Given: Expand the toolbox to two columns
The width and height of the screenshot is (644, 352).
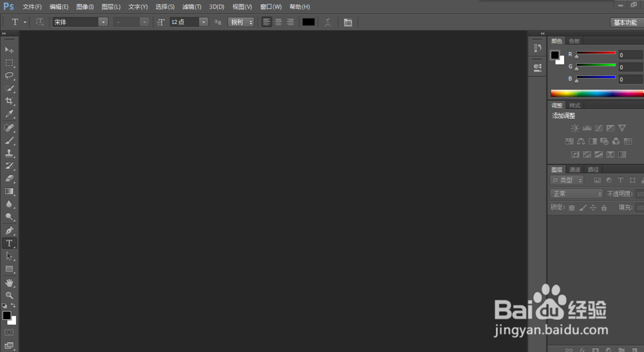Looking at the screenshot, I should [4, 34].
